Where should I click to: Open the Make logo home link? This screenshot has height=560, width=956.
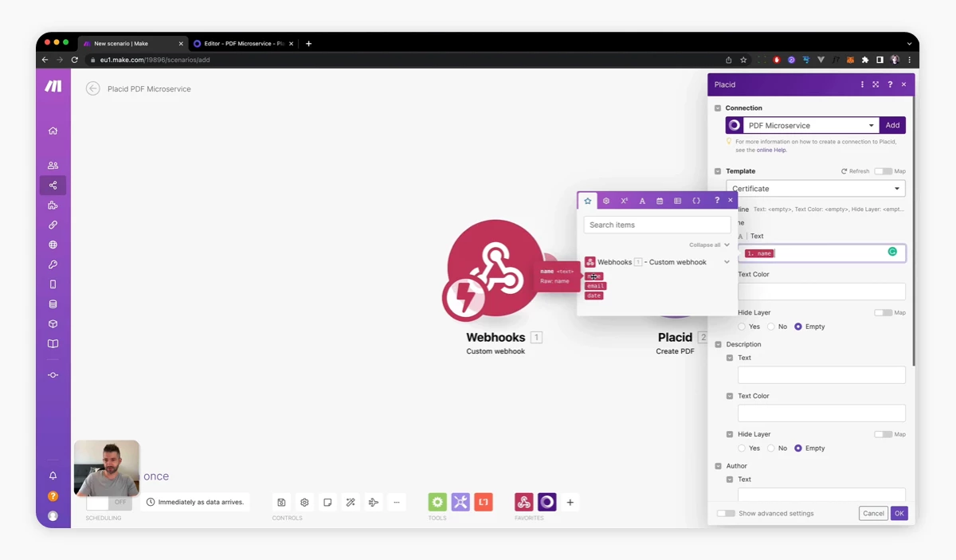[53, 86]
